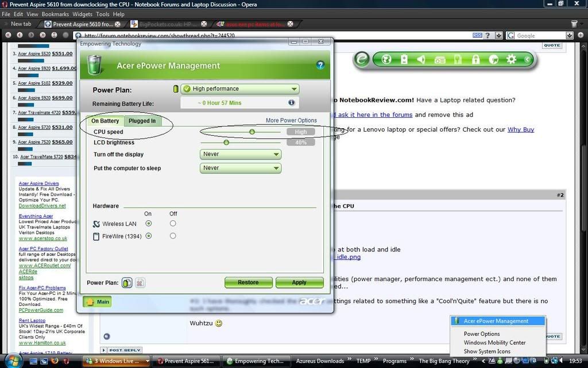
Task: Click the Windows Start orb
Action: (x=13, y=361)
